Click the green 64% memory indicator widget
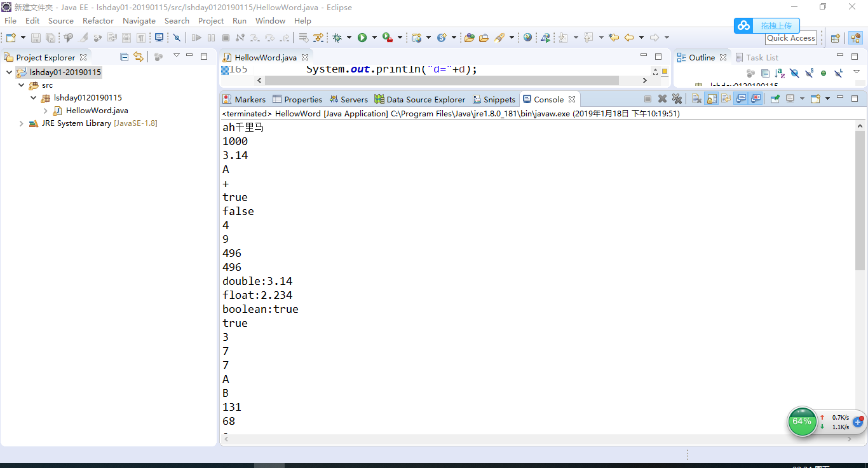 [802, 422]
